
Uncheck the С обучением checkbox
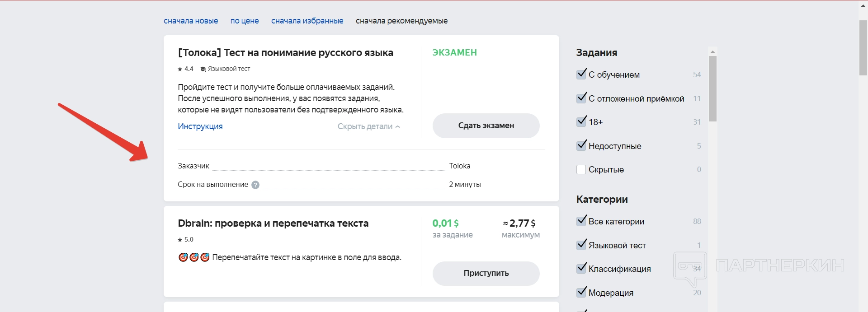(581, 75)
